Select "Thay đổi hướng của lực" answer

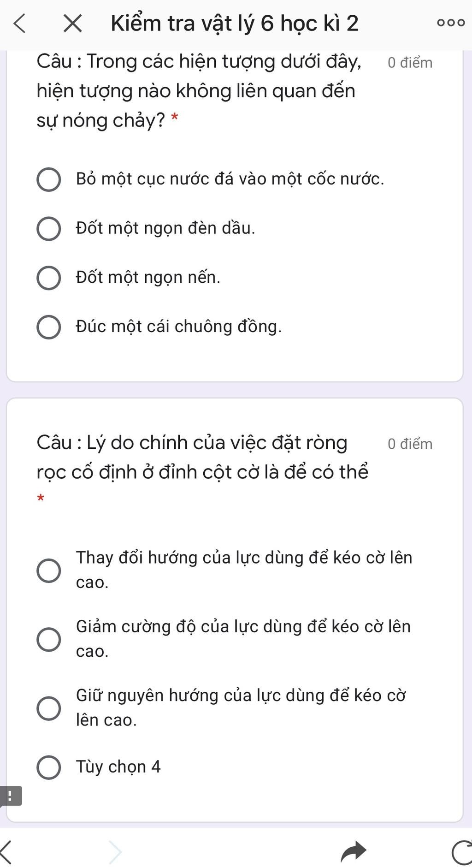(48, 571)
